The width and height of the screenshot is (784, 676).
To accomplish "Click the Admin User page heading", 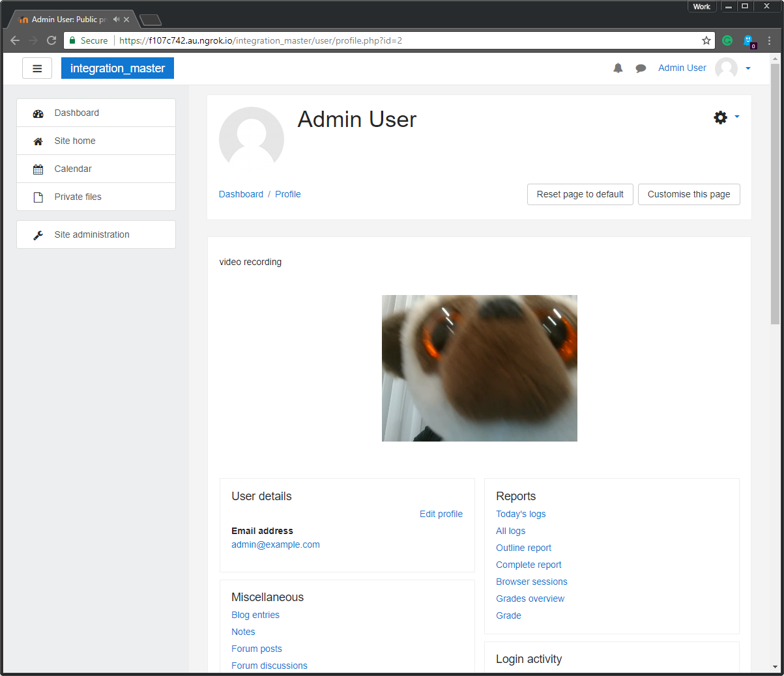I will click(x=357, y=119).
